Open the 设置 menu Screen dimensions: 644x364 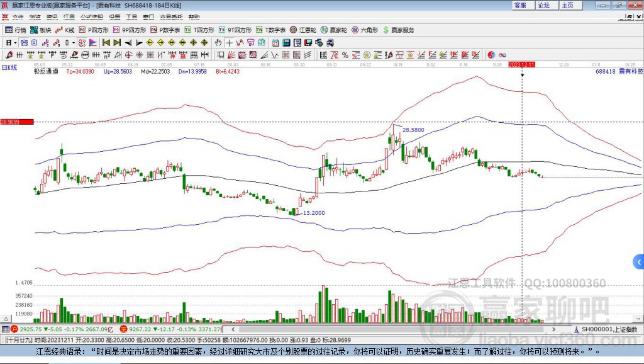coord(114,17)
